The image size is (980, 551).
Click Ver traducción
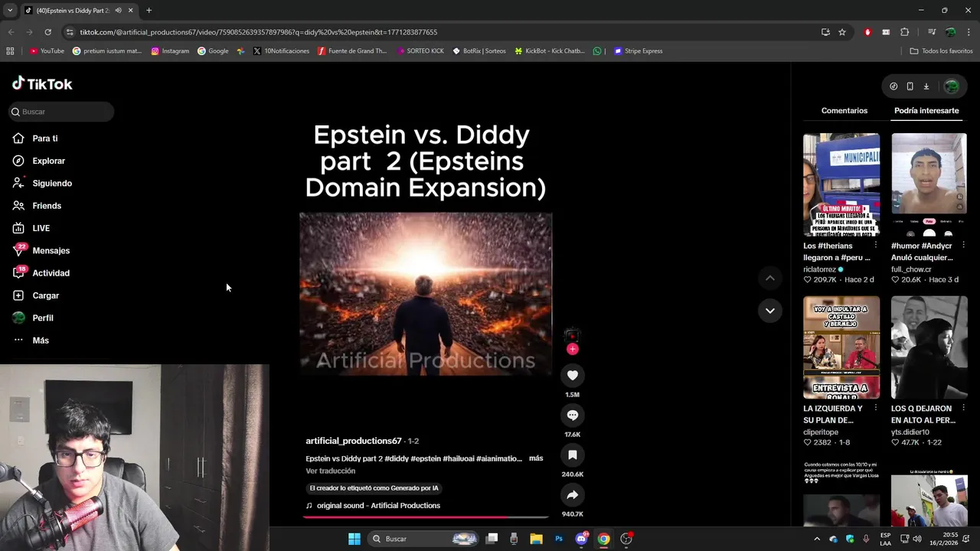click(330, 471)
